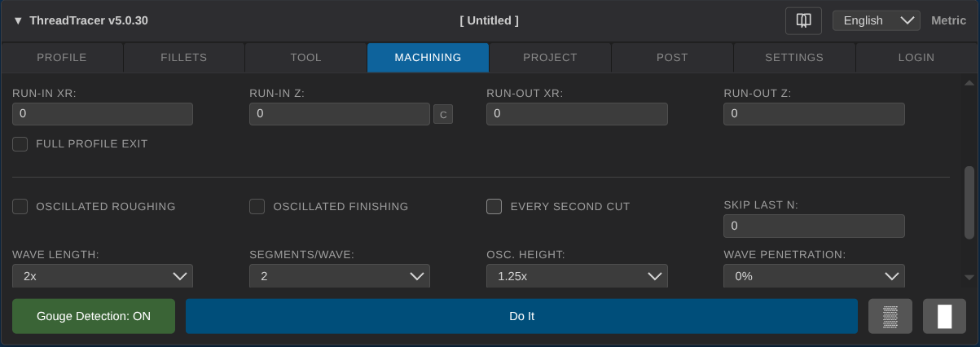980x347 pixels.
Task: Select the Machining tab
Action: click(x=428, y=58)
